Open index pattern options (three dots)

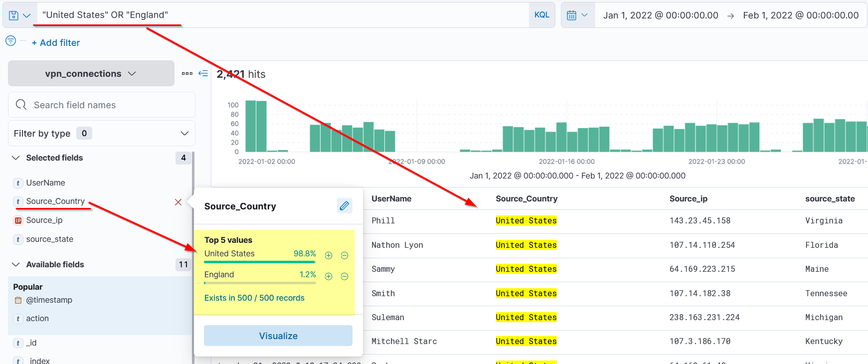pyautogui.click(x=187, y=73)
